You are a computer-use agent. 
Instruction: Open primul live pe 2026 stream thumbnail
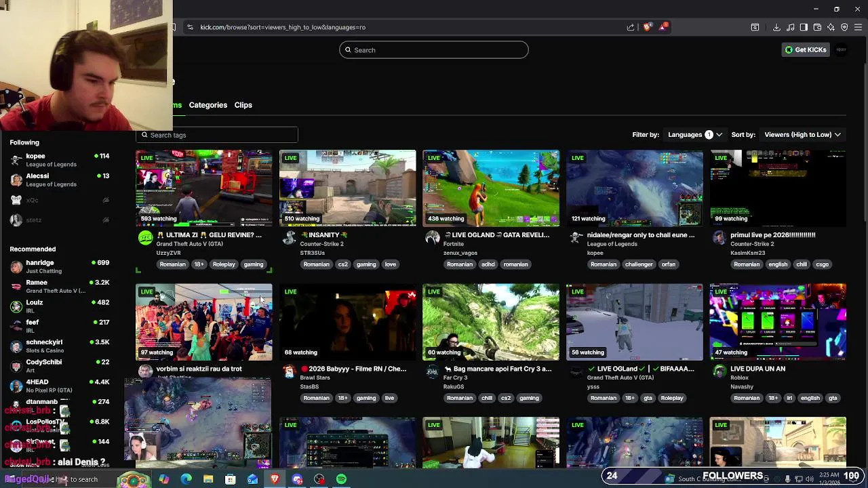[778, 188]
